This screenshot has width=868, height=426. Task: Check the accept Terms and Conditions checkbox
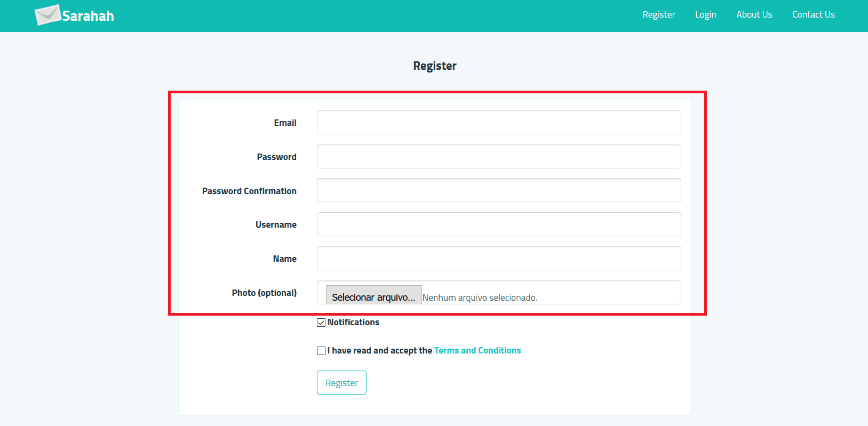coord(321,351)
